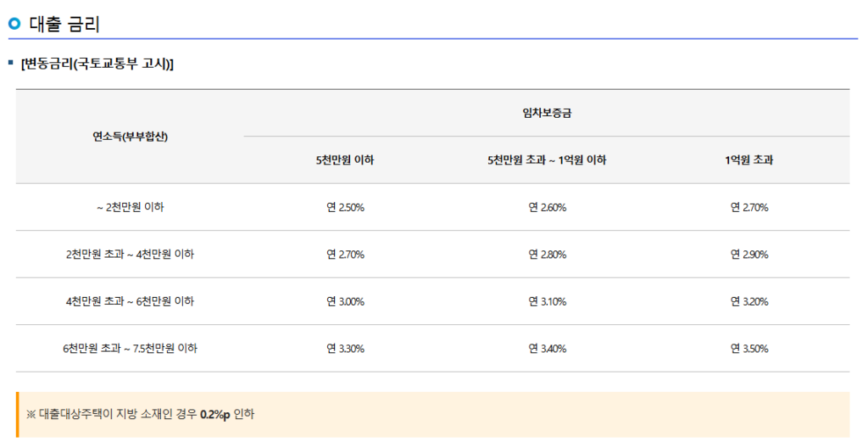Select the 연 3.20% rate cell
This screenshot has width=868, height=442.
click(x=748, y=301)
